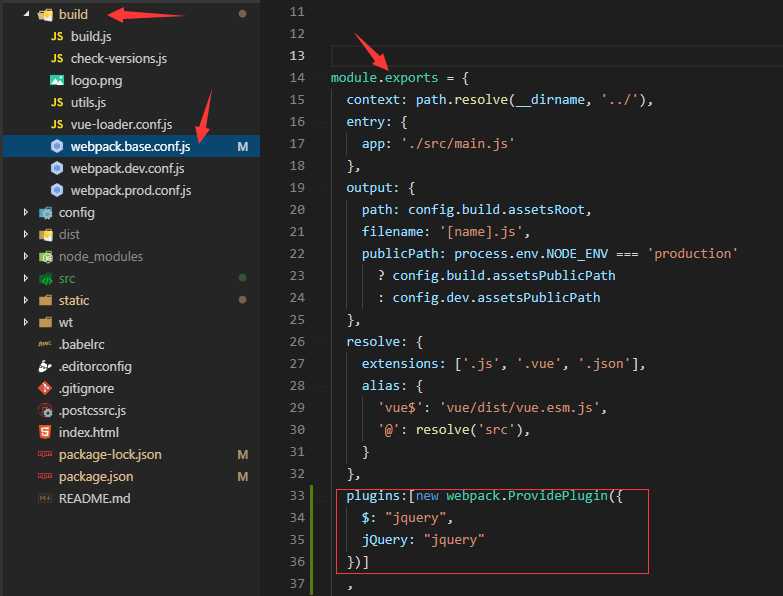Select the config folder name

[77, 213]
